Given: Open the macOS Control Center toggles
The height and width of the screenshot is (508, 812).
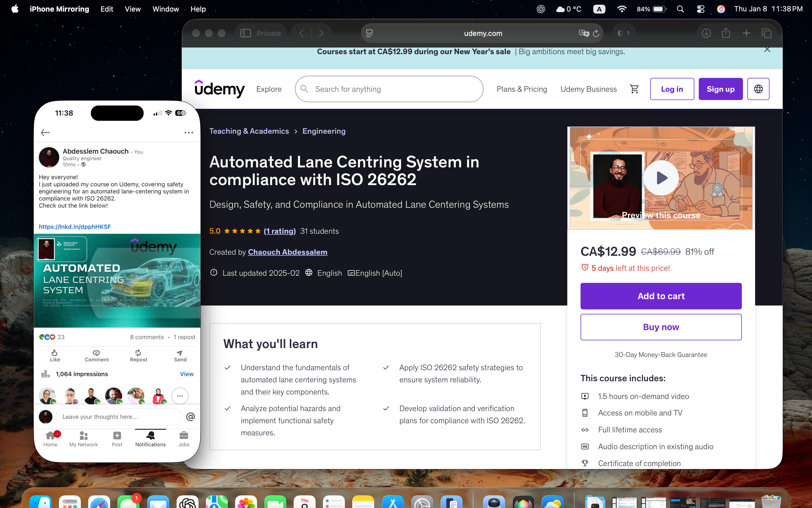Looking at the screenshot, I should tap(700, 9).
